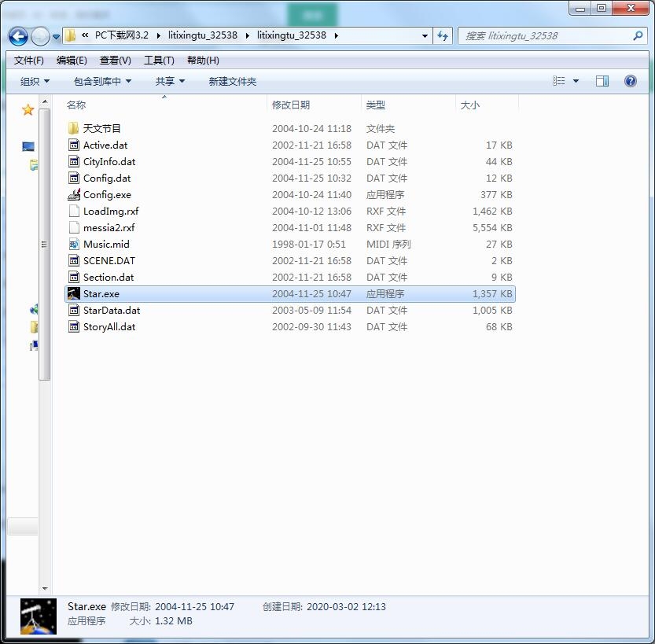Open address bar history dropdown arrow
The width and height of the screenshot is (655, 644).
tap(425, 36)
